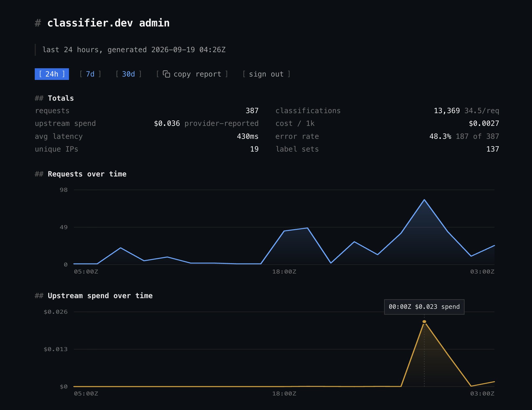Click the $0.026 axis label on spend chart

pyautogui.click(x=55, y=312)
